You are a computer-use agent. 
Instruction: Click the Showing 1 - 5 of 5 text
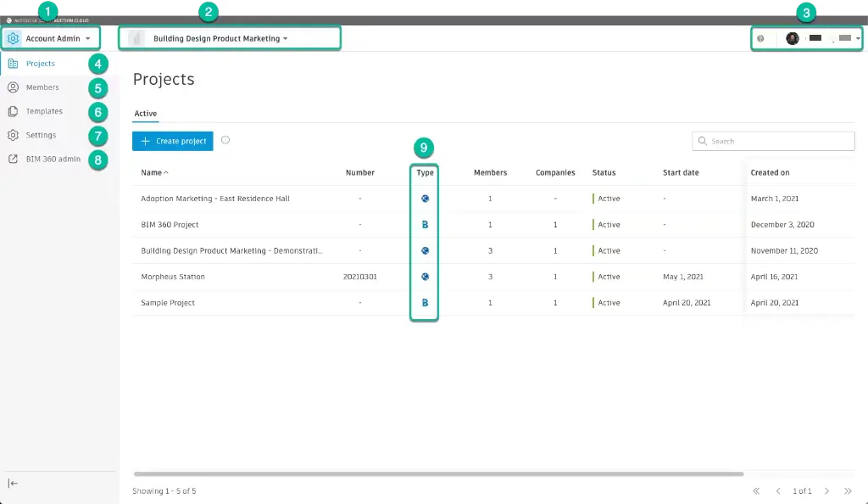(x=164, y=491)
